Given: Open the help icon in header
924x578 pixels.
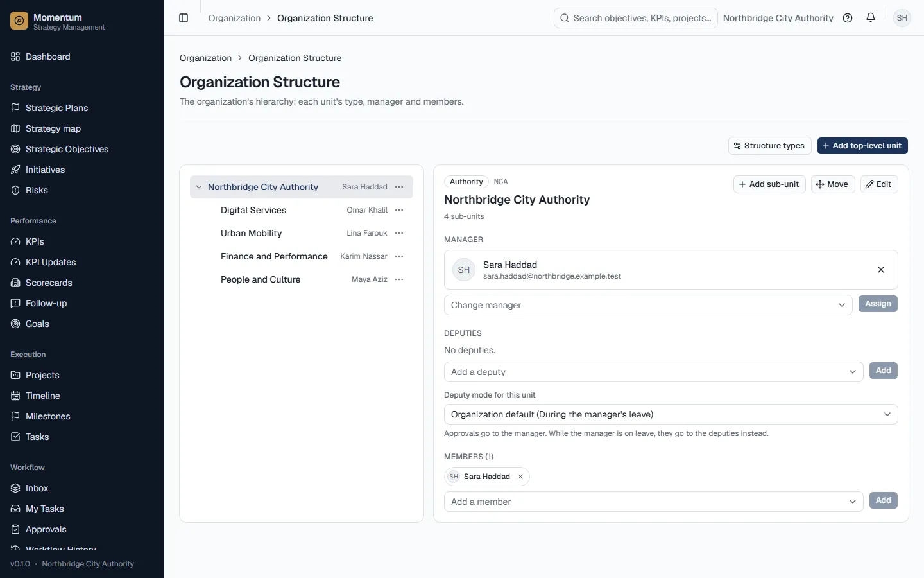Looking at the screenshot, I should tap(848, 18).
